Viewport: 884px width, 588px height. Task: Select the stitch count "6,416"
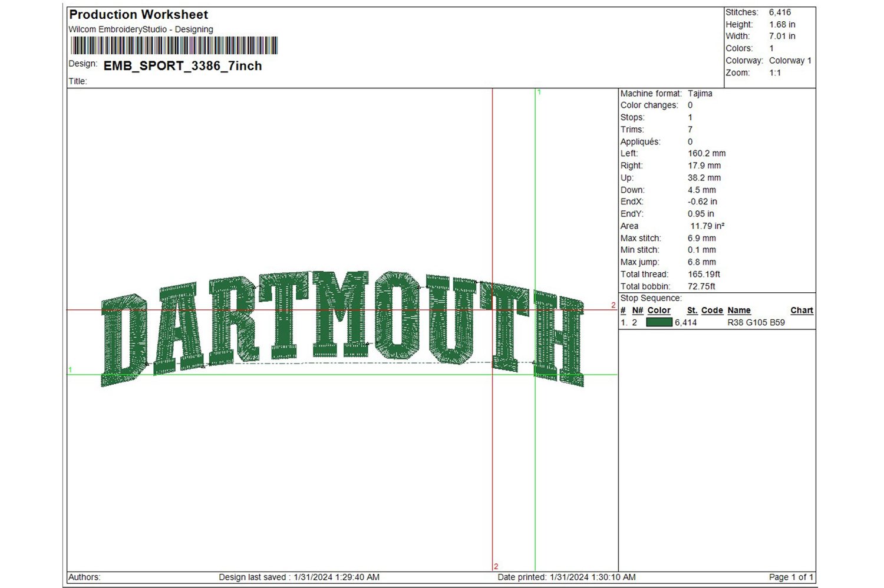780,12
